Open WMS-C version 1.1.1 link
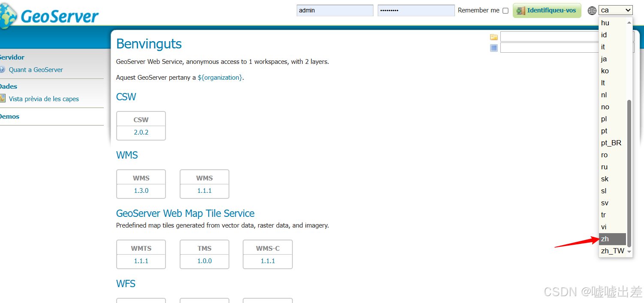This screenshot has width=644, height=303. 268,261
